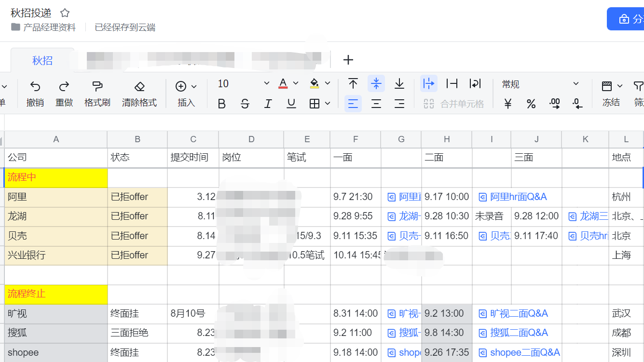Open the 旷视二面Q&A document link
This screenshot has height=362, width=644.
tap(519, 313)
